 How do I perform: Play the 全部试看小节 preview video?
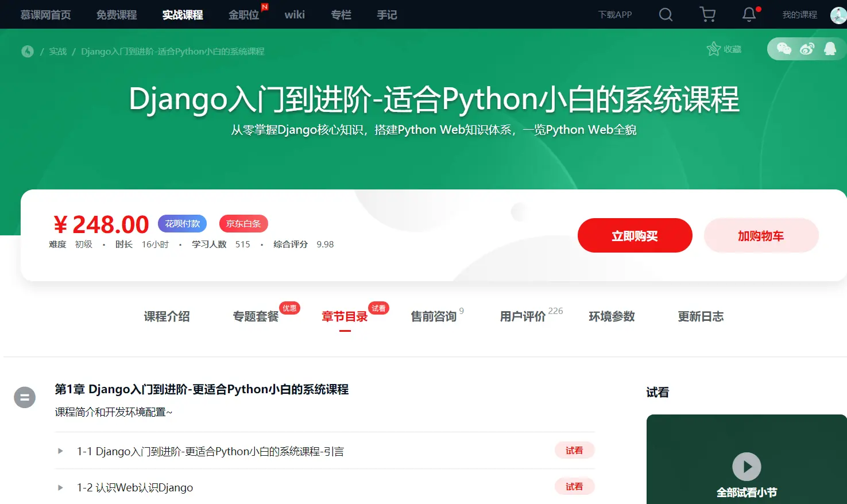(x=747, y=467)
